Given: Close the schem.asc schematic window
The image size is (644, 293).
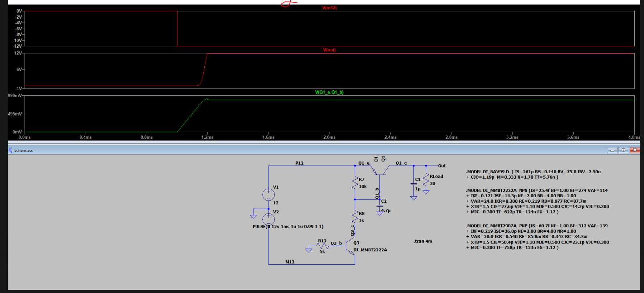Looking at the screenshot, I should pos(634,150).
